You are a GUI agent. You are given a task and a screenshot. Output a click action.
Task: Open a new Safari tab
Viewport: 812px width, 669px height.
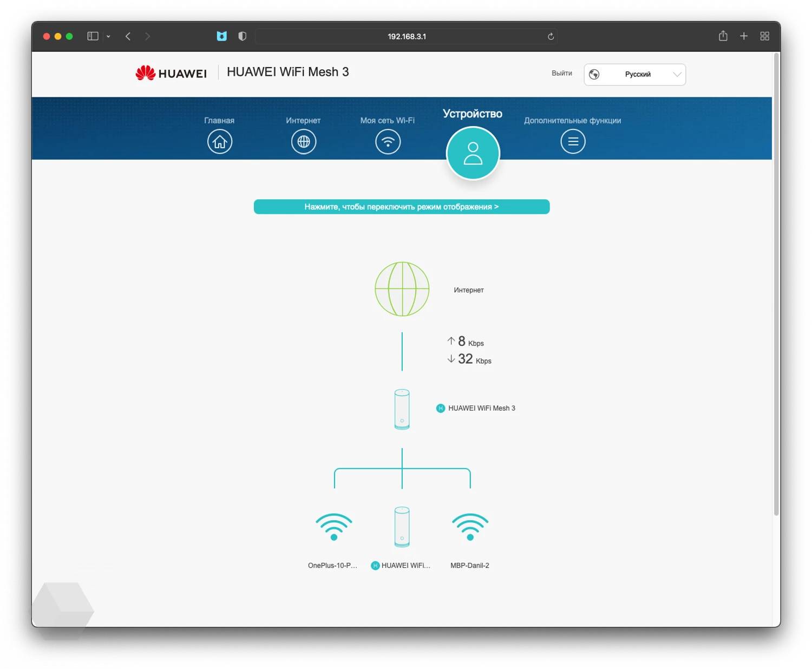click(744, 36)
